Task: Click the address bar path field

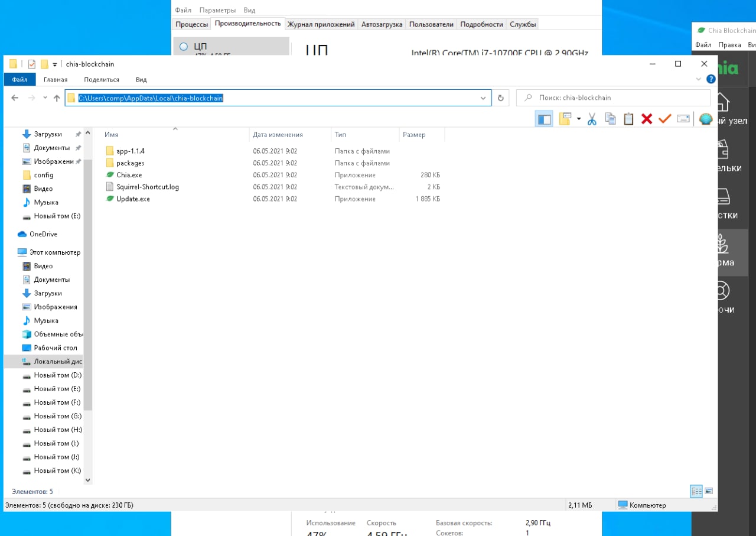Action: 278,98
